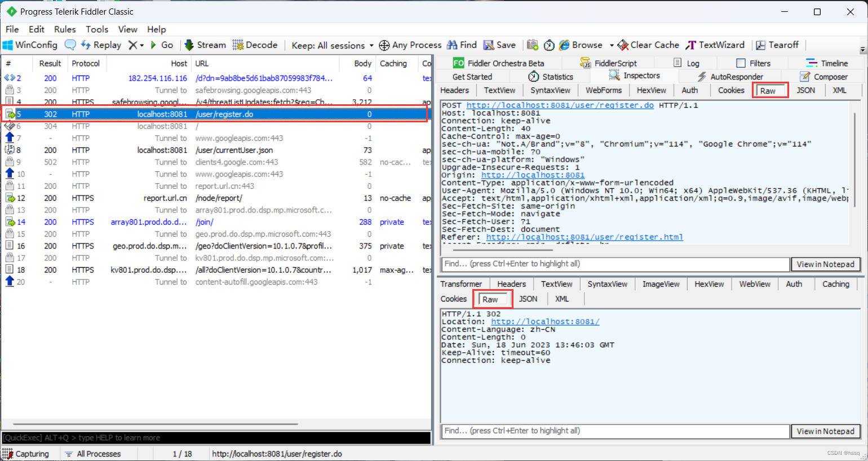Select session 8 currentUser.json row
This screenshot has width=868, height=461.
click(216, 150)
